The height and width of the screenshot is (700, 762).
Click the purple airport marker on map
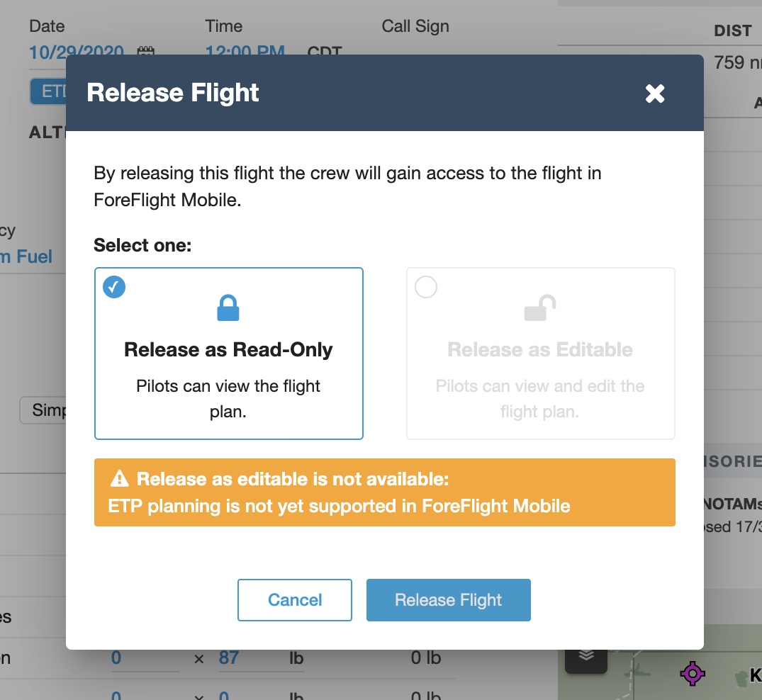(x=692, y=673)
